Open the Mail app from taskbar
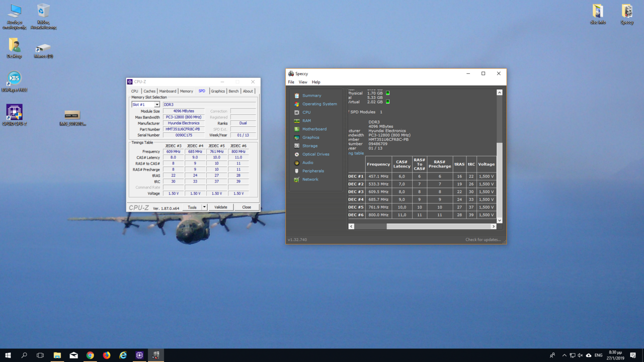Image resolution: width=644 pixels, height=362 pixels. 74,355
